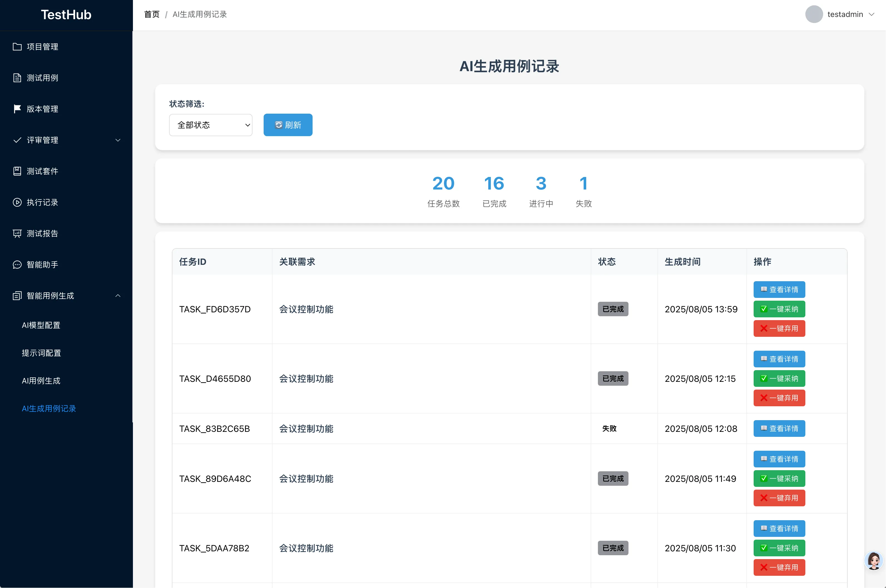
Task: Open the testadmin account dropdown arrow
Action: pyautogui.click(x=872, y=14)
